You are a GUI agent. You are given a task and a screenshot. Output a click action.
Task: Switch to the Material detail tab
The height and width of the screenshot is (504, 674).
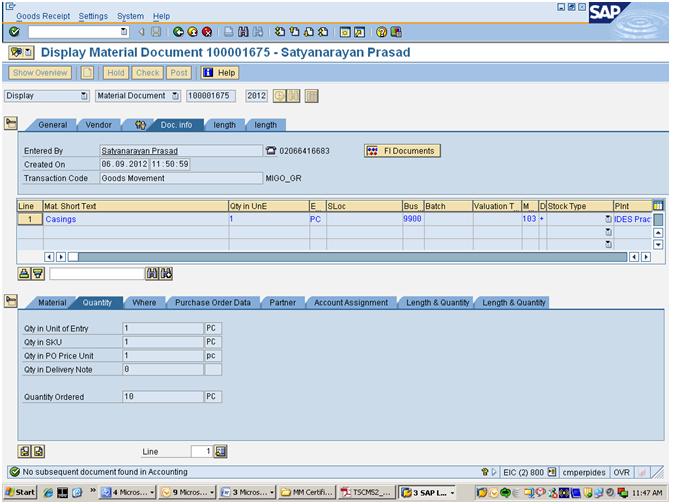tap(52, 302)
